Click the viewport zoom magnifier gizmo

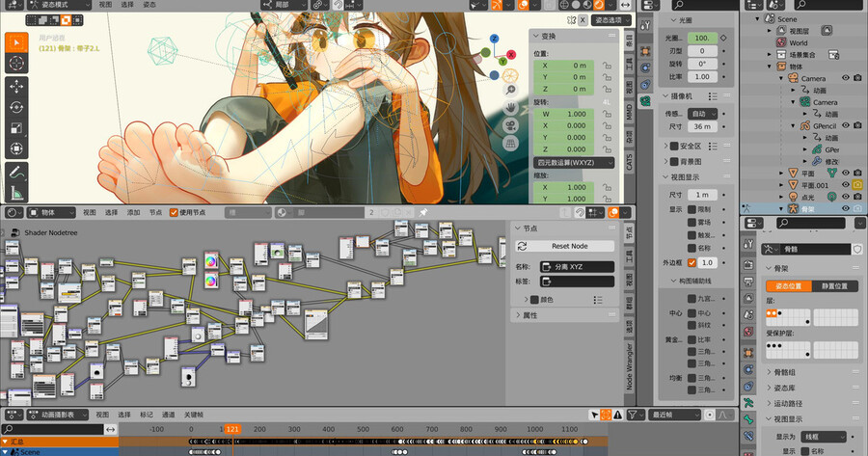(x=510, y=91)
